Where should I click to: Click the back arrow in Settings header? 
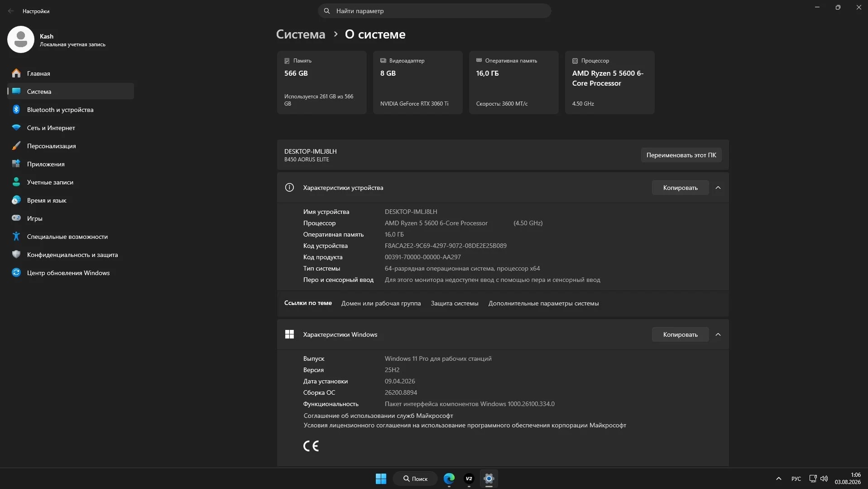(11, 11)
